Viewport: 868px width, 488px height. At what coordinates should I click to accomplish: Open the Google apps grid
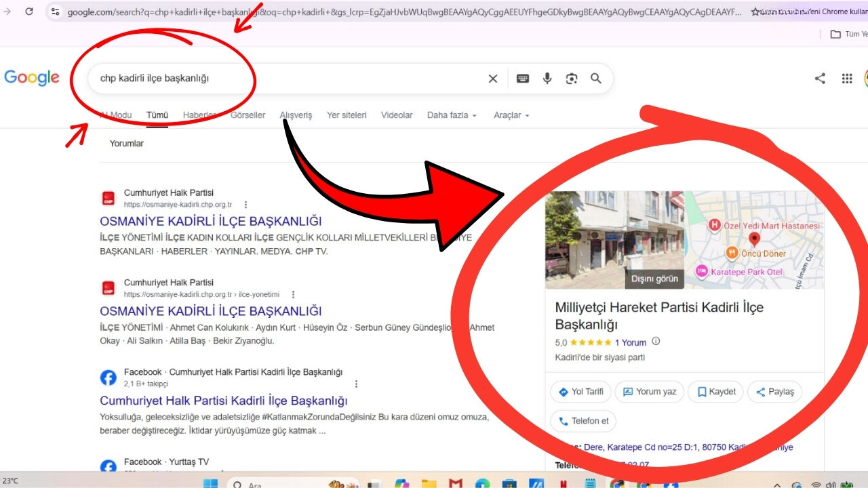click(847, 79)
